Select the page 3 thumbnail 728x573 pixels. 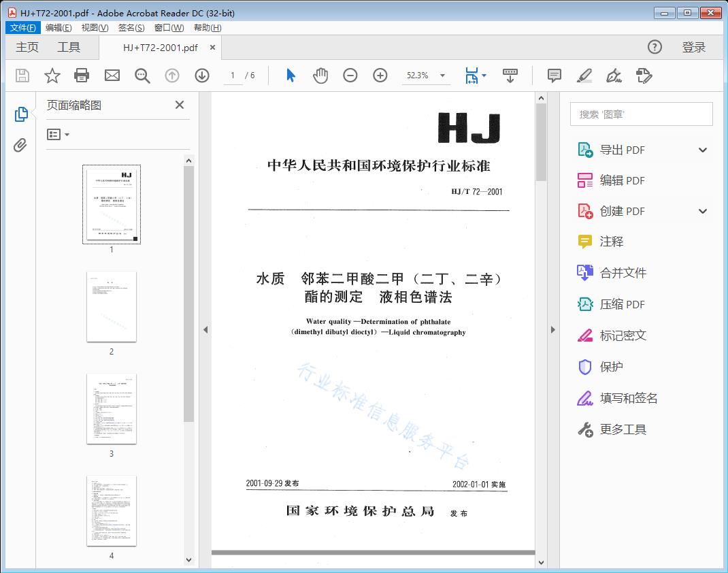click(112, 408)
